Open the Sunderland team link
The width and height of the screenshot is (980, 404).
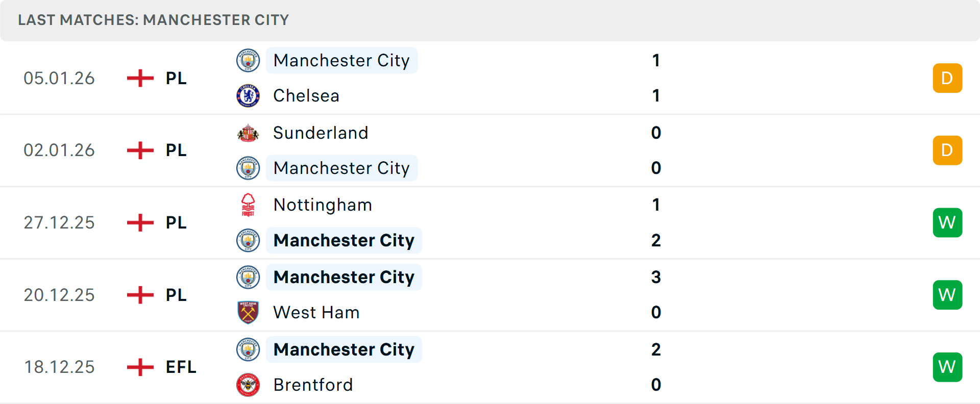point(321,133)
